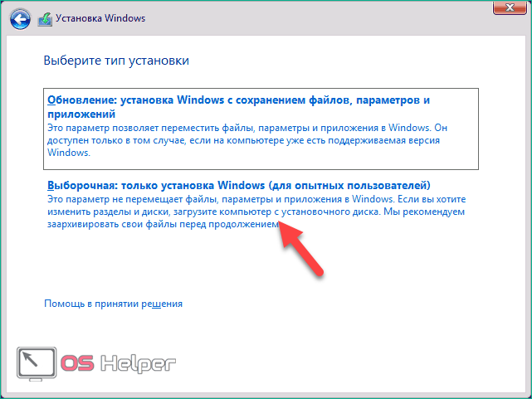The width and height of the screenshot is (532, 399).
Task: Close the Установка Windows window
Action: pyautogui.click(x=510, y=7)
